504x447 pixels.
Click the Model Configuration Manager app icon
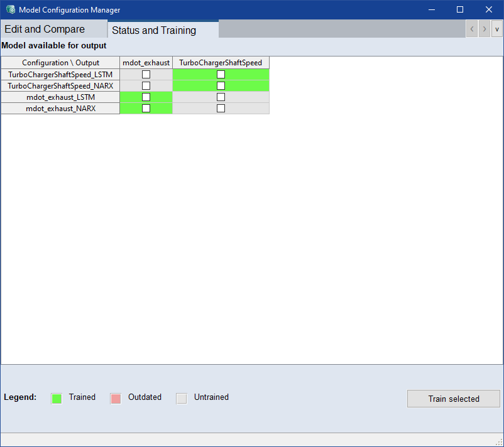pyautogui.click(x=10, y=10)
